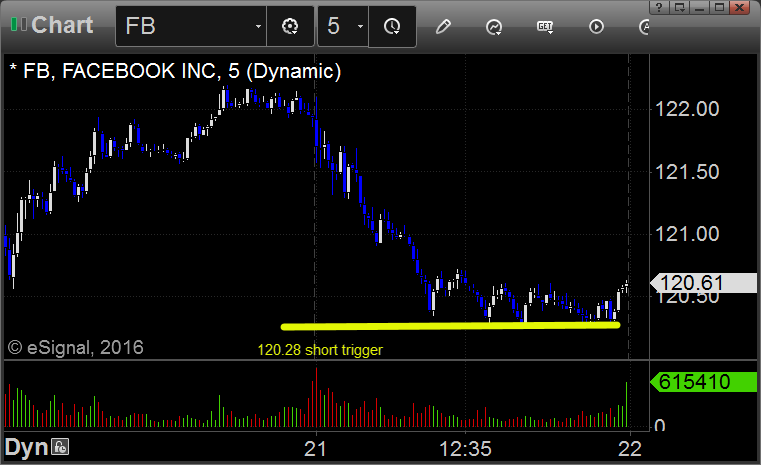Expand the FB symbol dropdown arrow
Screen dimensions: 761x465
click(x=258, y=27)
